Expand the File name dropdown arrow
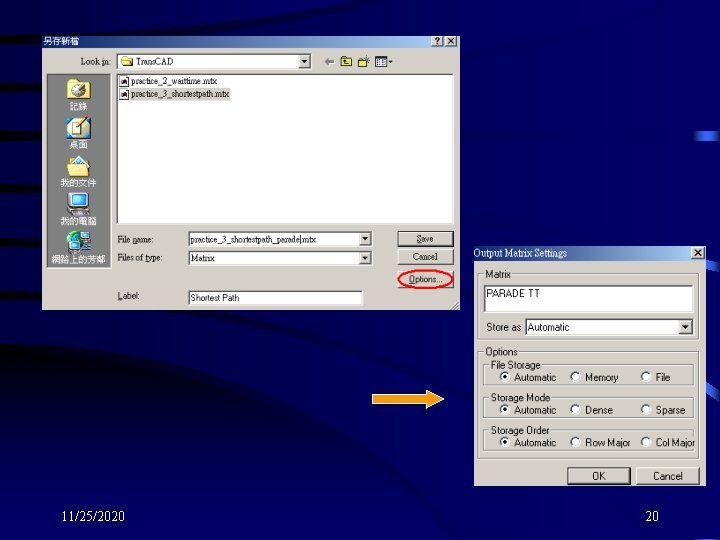 coord(365,239)
